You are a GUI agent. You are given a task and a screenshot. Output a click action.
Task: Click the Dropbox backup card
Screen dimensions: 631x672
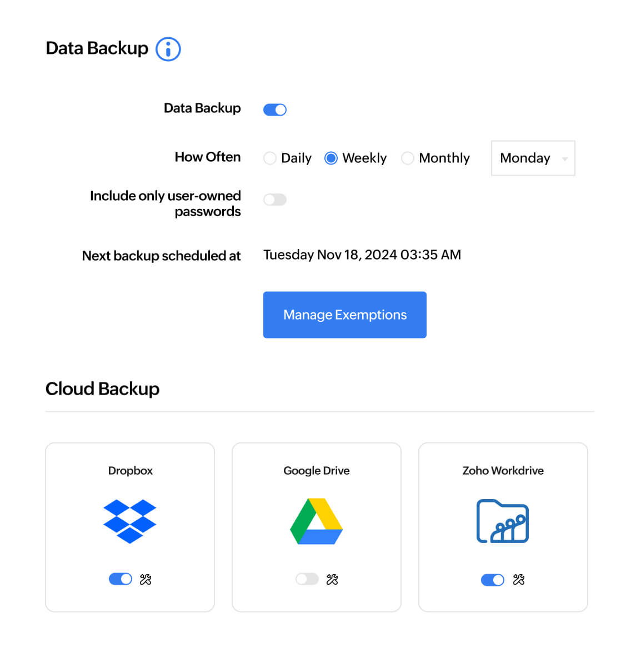pos(129,526)
